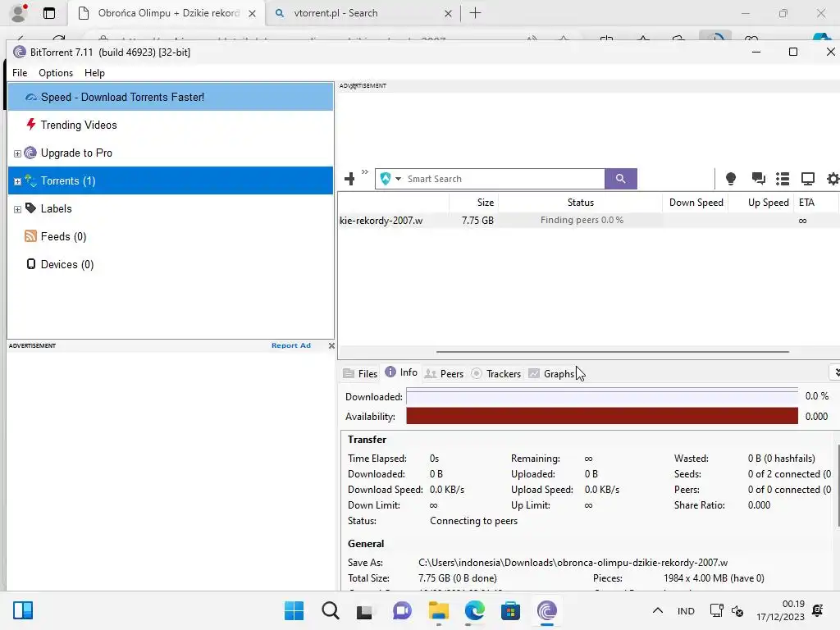Open the Help menu
This screenshot has height=630, width=840.
94,73
